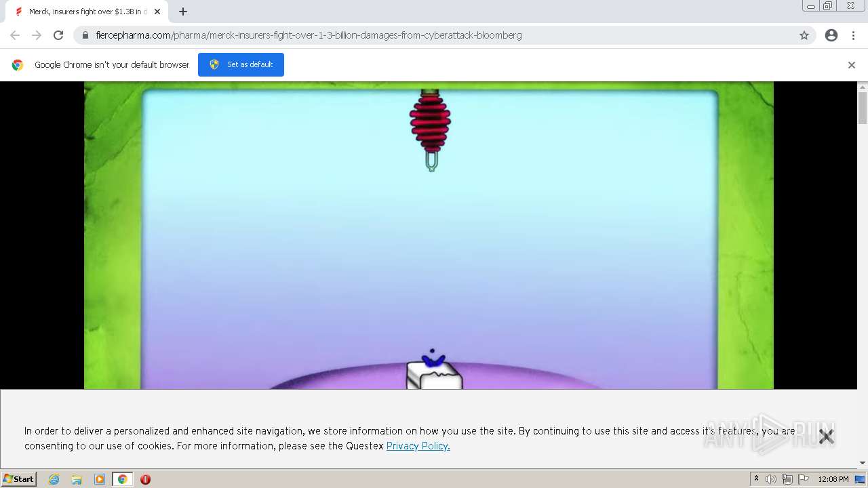This screenshot has height=488, width=868.
Task: Launch Internet Explorer from the taskbar
Action: (54, 479)
